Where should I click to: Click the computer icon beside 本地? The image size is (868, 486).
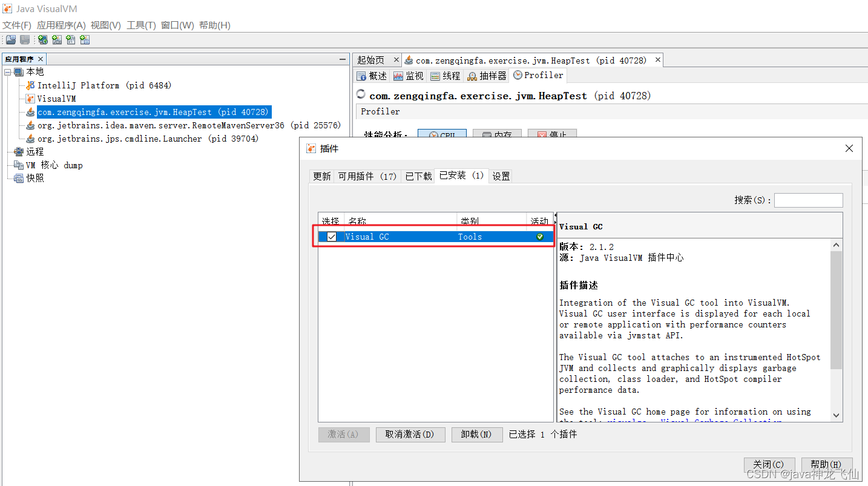[x=19, y=72]
